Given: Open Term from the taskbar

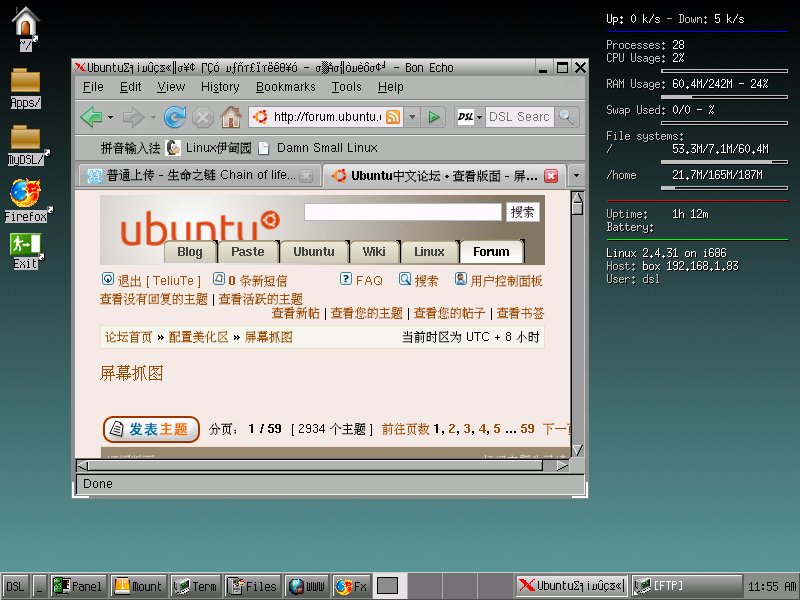Looking at the screenshot, I should click(195, 586).
